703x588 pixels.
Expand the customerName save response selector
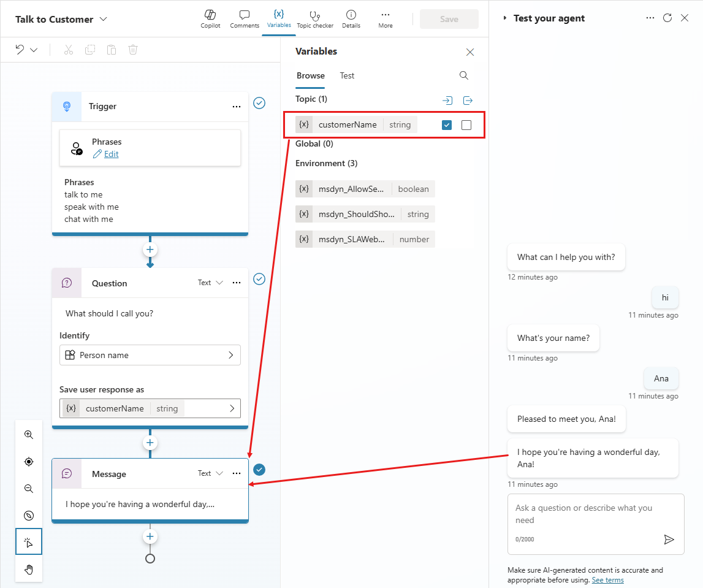click(x=150, y=408)
